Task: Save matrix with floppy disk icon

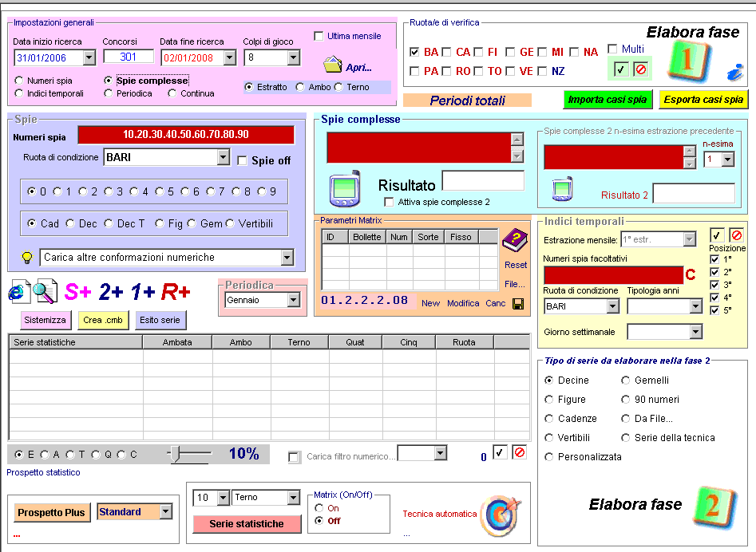Action: (x=518, y=304)
